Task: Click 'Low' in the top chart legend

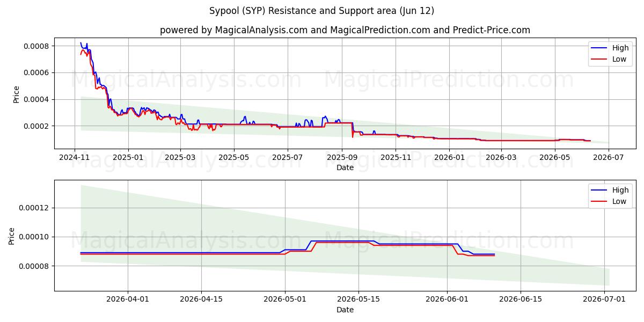Action: pyautogui.click(x=619, y=59)
